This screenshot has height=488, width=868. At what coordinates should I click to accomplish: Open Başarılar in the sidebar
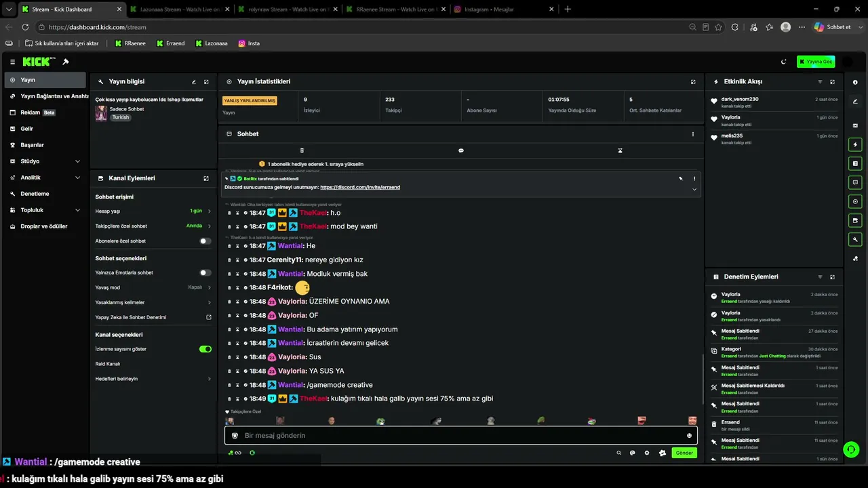pyautogui.click(x=45, y=145)
